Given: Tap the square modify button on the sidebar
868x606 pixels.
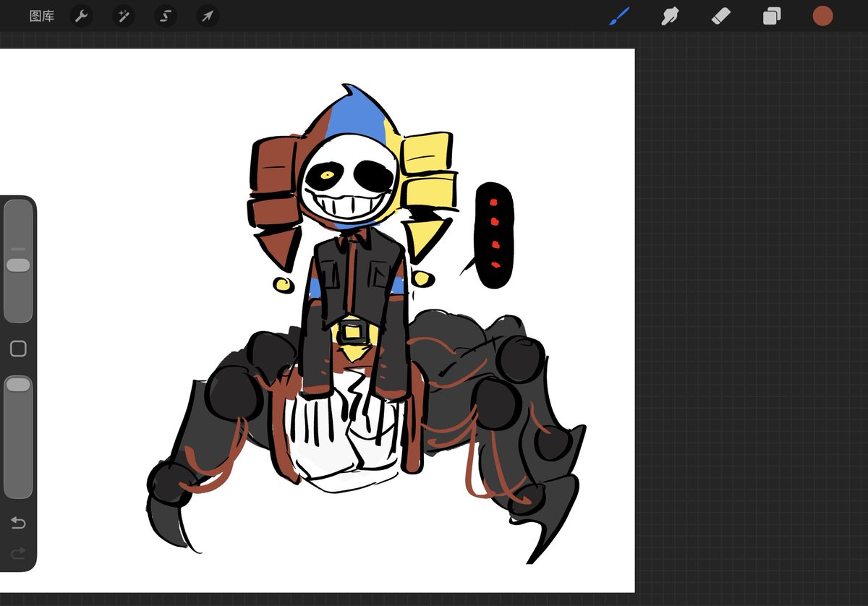Looking at the screenshot, I should (x=18, y=349).
